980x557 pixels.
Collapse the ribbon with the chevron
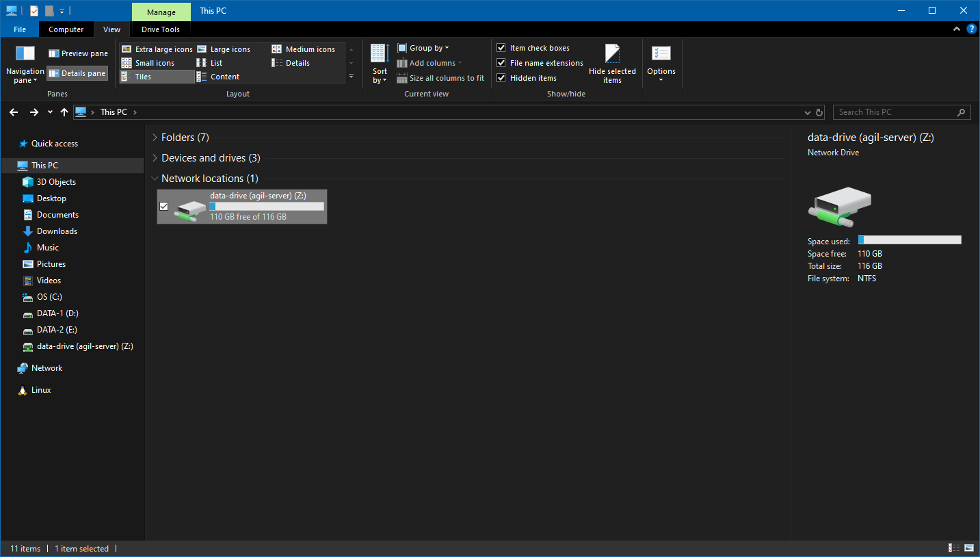click(x=957, y=29)
